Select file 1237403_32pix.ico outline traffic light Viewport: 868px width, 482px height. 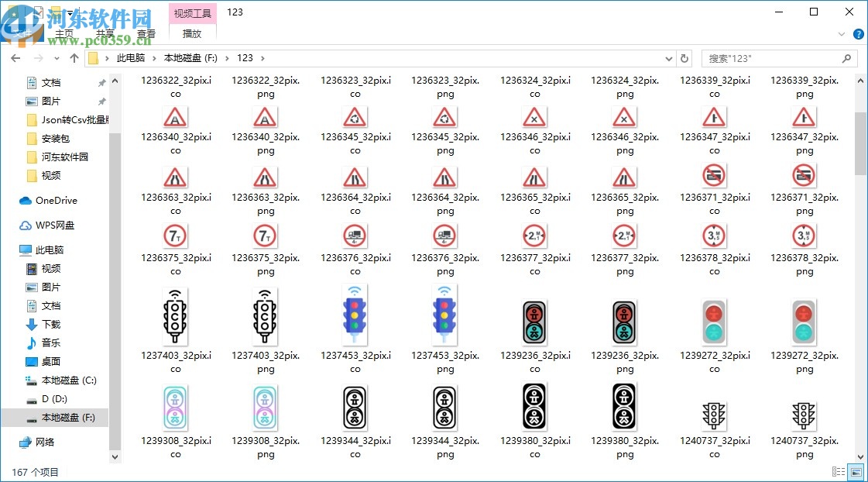coord(176,330)
